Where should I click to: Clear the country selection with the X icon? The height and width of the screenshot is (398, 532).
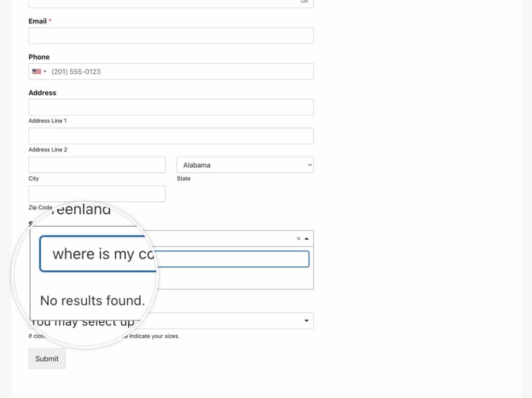tap(299, 238)
